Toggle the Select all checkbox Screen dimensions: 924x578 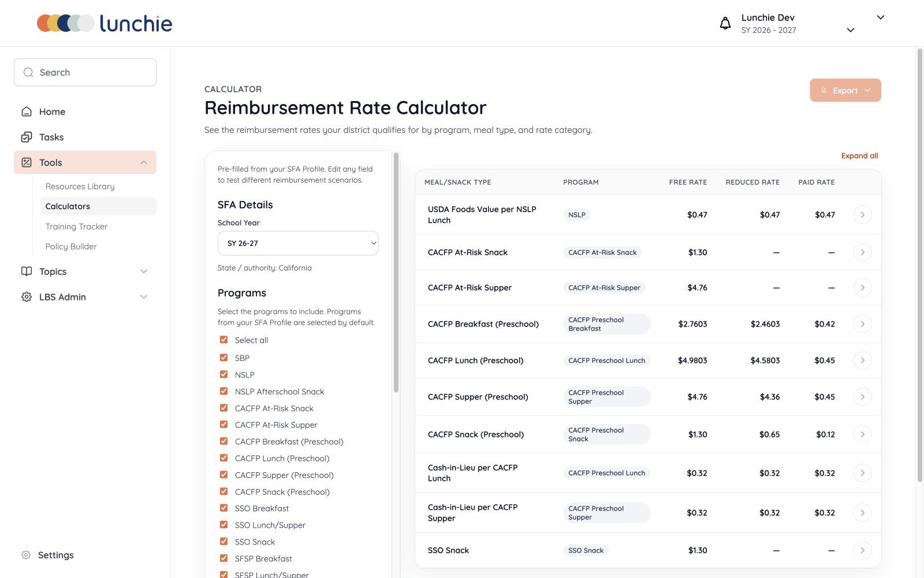[223, 340]
